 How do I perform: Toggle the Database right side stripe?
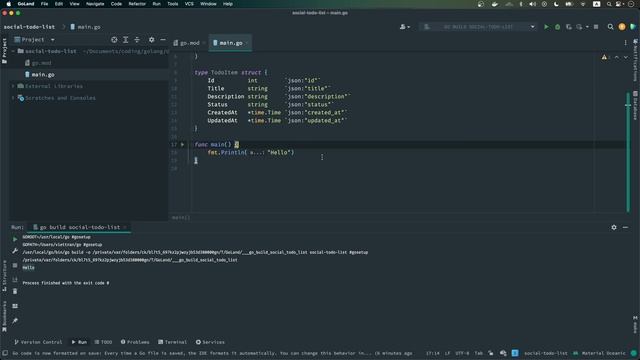tap(636, 105)
